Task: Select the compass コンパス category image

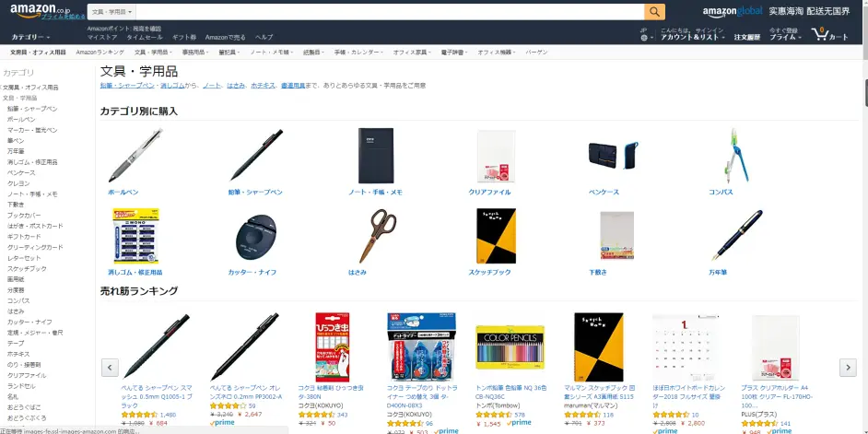Action: (x=737, y=156)
